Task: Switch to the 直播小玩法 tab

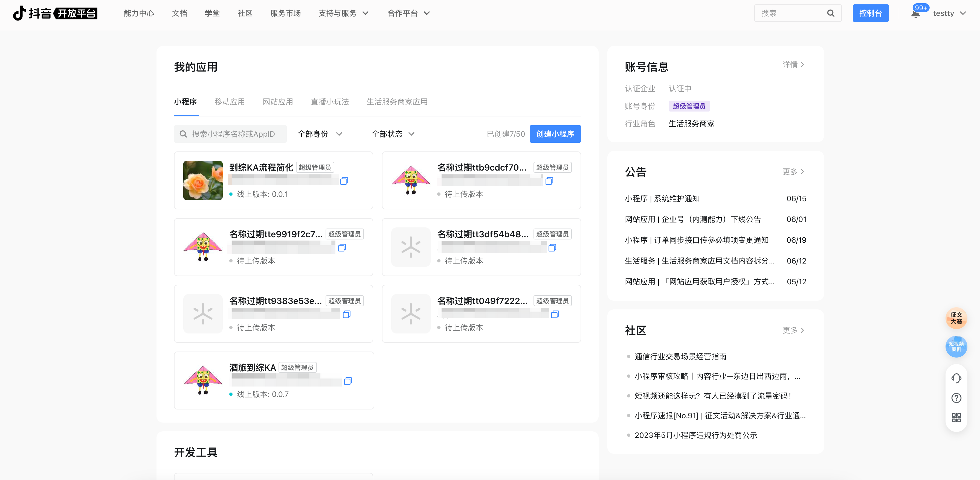Action: coord(329,102)
